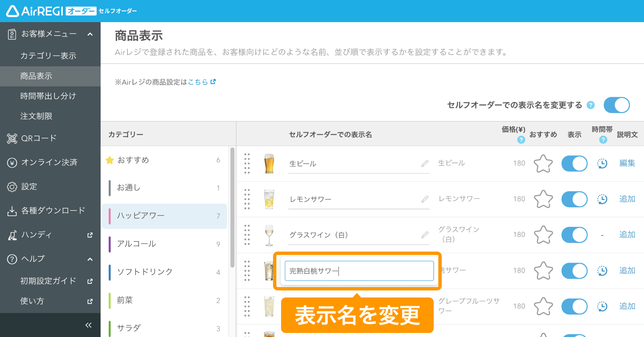
Task: Click time-slot clock icon for 完熟白桃サワー row
Action: point(602,270)
